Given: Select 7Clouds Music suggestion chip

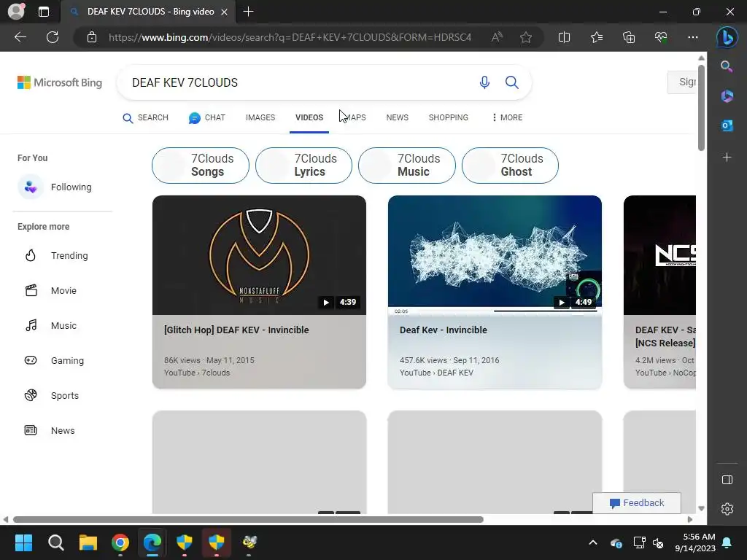Looking at the screenshot, I should pos(407,166).
